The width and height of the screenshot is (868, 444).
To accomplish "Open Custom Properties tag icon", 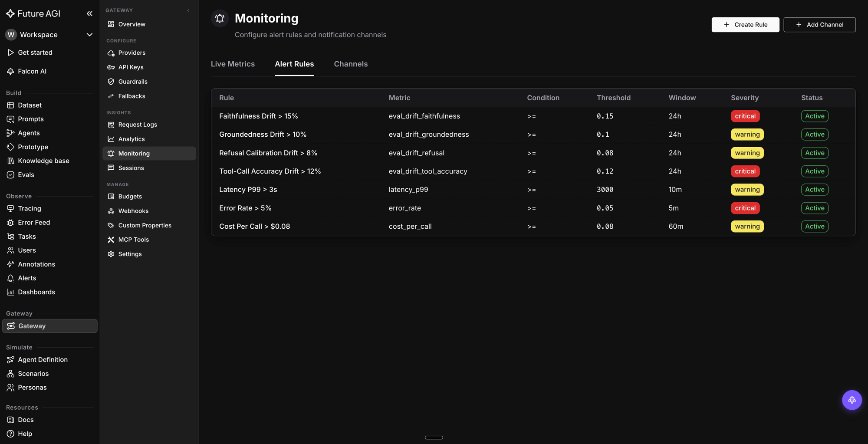I will (111, 225).
